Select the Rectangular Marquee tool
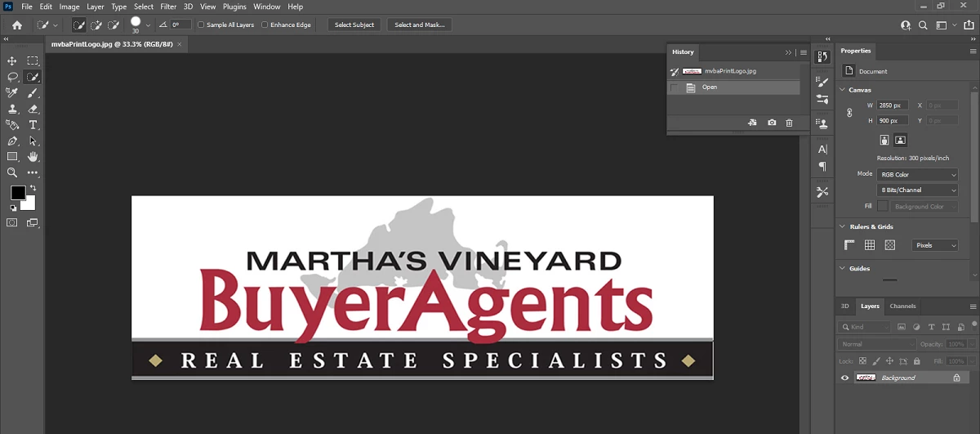The image size is (980, 434). click(x=33, y=60)
